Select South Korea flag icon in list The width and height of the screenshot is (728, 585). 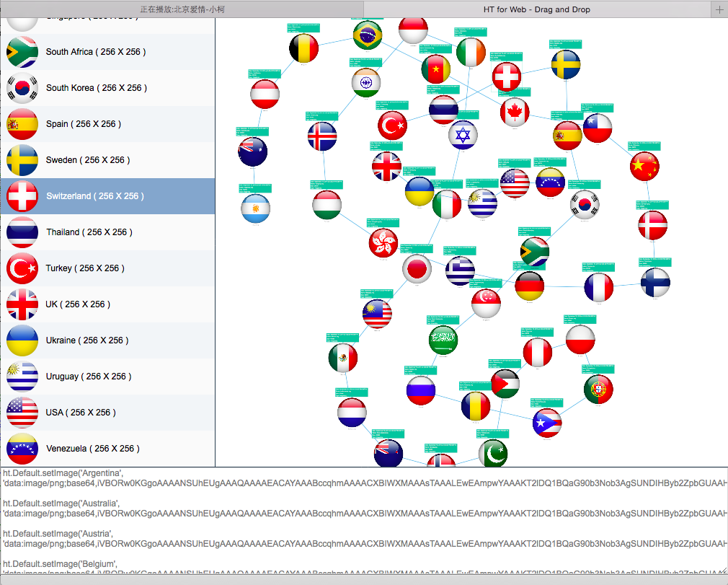pyautogui.click(x=22, y=88)
